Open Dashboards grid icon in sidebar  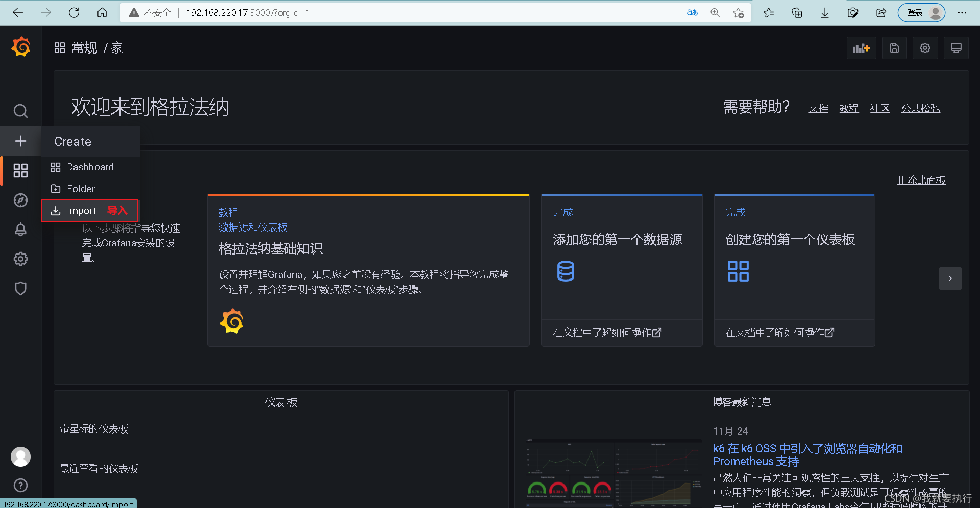[20, 170]
